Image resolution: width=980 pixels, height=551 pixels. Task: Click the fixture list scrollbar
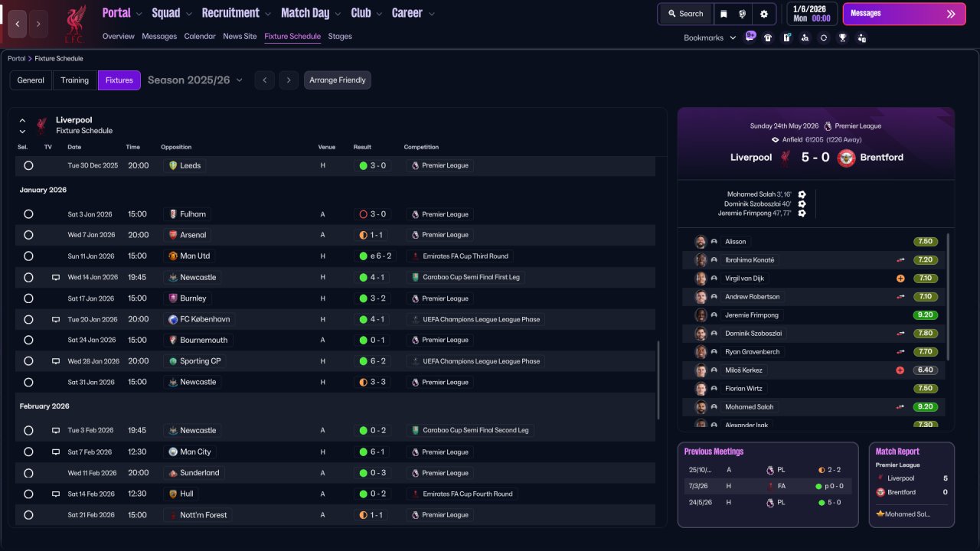click(658, 380)
